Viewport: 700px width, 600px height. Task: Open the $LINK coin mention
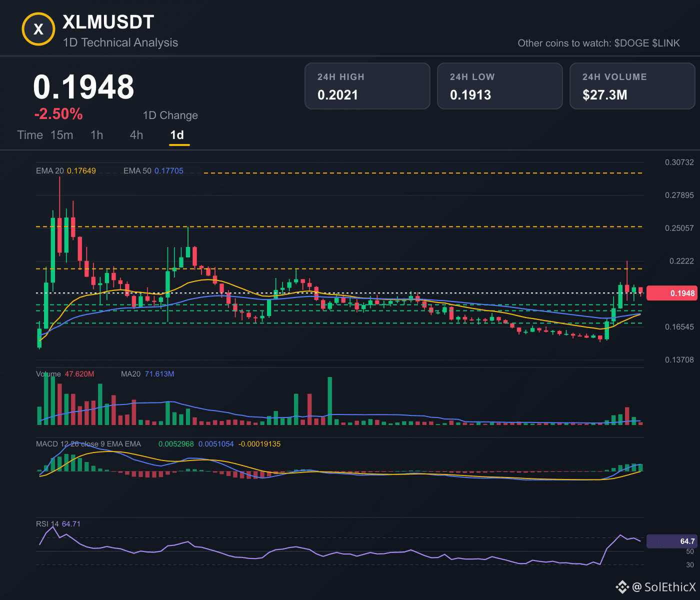pyautogui.click(x=666, y=43)
